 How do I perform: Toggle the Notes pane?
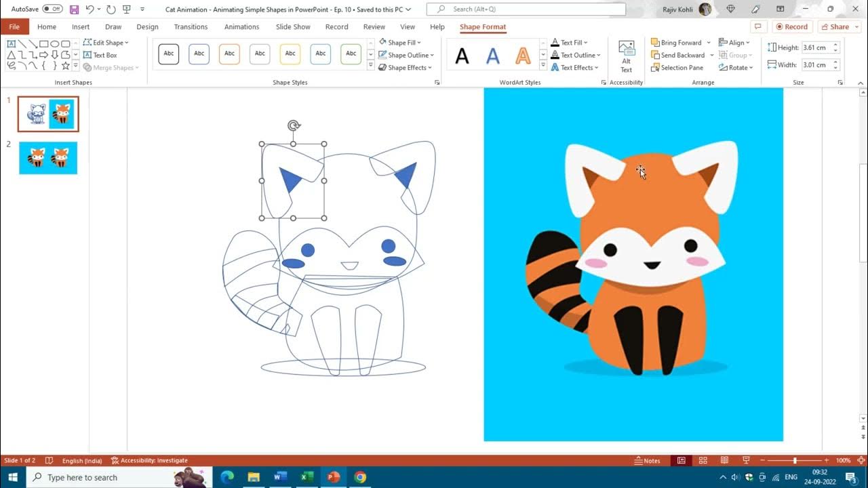click(647, 460)
